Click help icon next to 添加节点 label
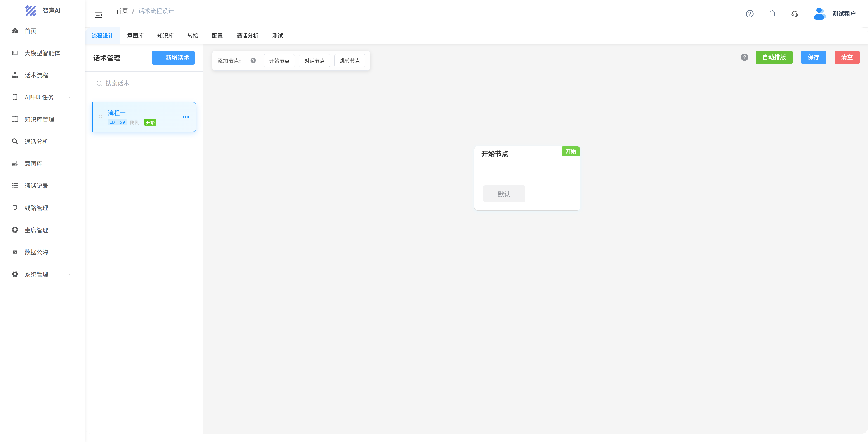 (253, 60)
